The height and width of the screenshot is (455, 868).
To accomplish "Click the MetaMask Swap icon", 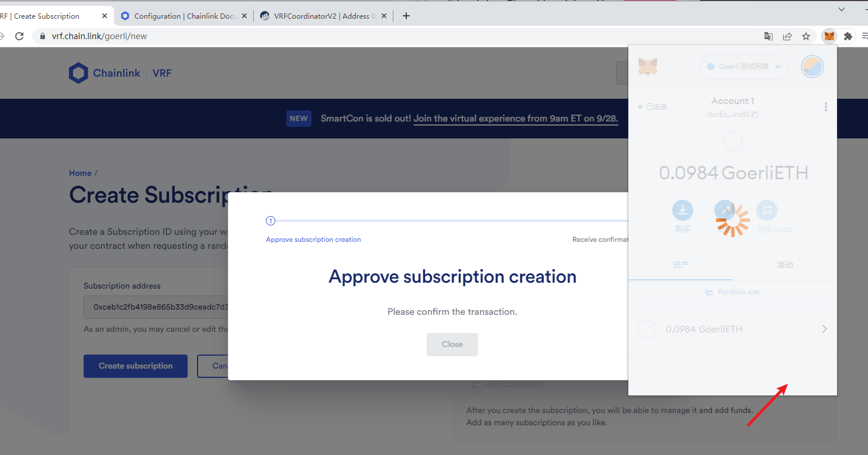I will pyautogui.click(x=767, y=210).
